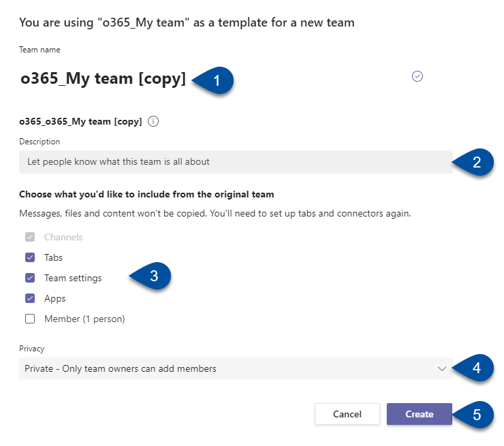Click the blue callout marker number 2
This screenshot has width=504, height=446.
tap(473, 162)
